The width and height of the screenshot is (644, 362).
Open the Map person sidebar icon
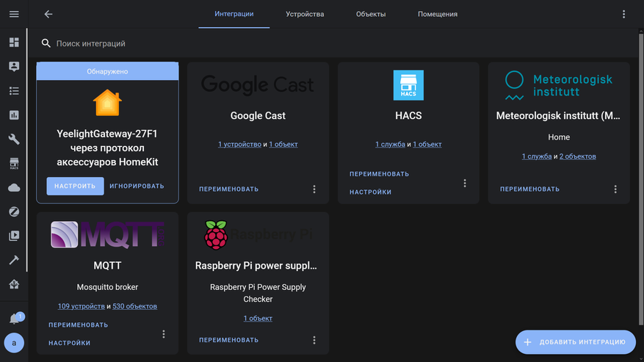[14, 67]
